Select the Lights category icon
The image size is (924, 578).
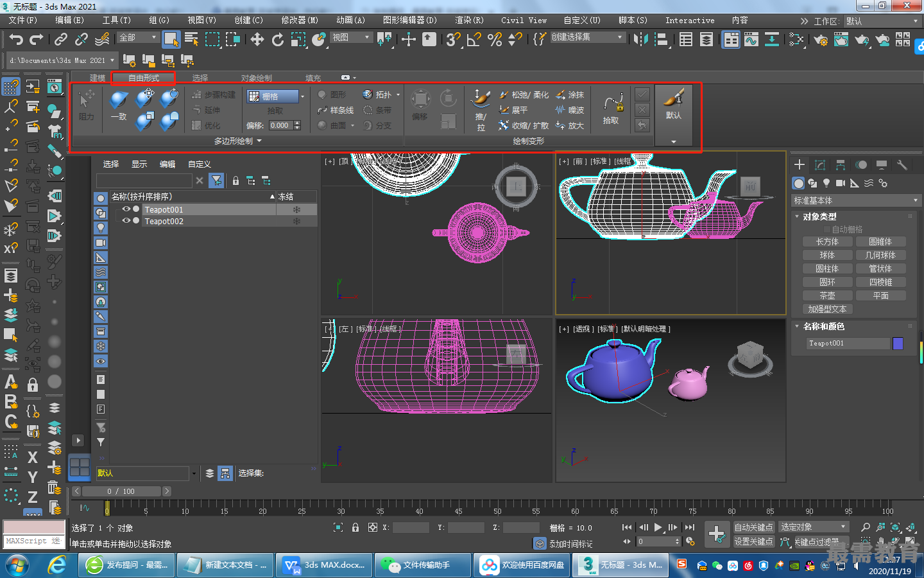826,183
